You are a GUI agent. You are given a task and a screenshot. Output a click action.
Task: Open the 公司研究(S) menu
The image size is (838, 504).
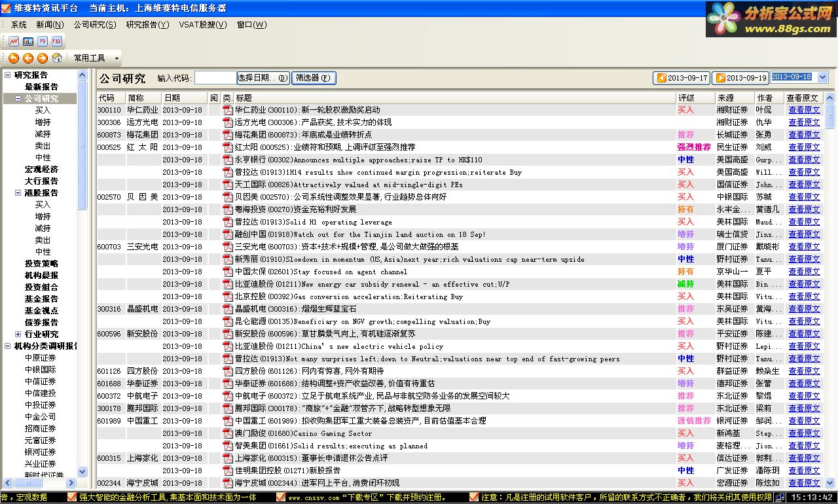coord(95,25)
